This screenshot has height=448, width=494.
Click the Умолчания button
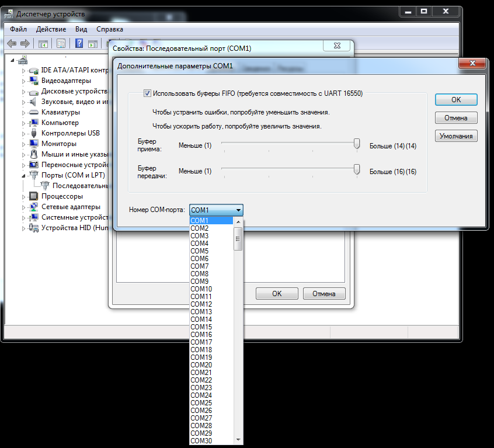(456, 136)
